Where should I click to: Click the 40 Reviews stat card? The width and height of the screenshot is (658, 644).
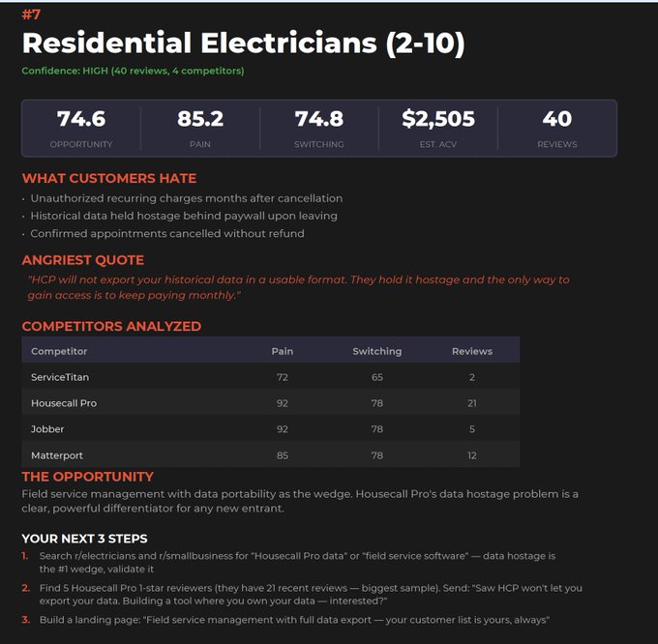pos(556,128)
